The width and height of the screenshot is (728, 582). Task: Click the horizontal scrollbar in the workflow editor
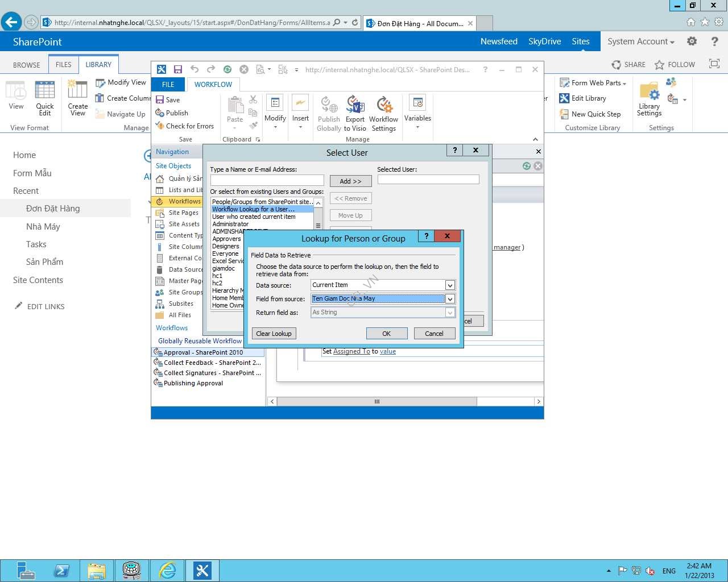coord(377,401)
